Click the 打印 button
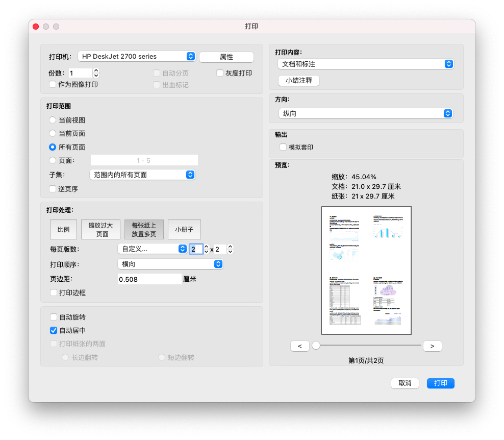This screenshot has height=440, width=504. 440,383
